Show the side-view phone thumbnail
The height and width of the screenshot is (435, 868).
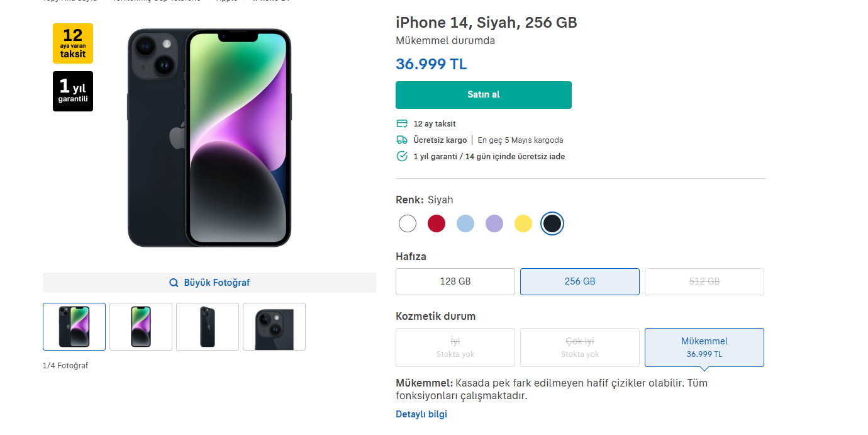(208, 327)
